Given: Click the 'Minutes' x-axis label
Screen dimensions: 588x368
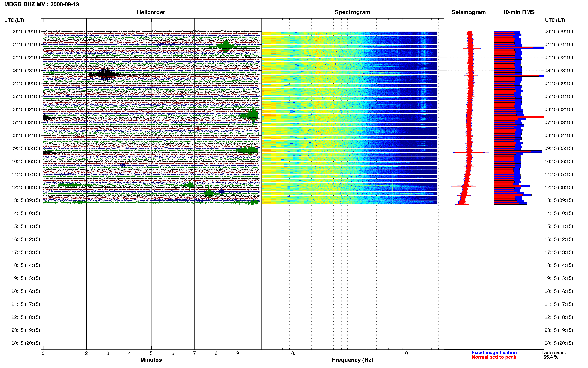Looking at the screenshot, I should (151, 360).
